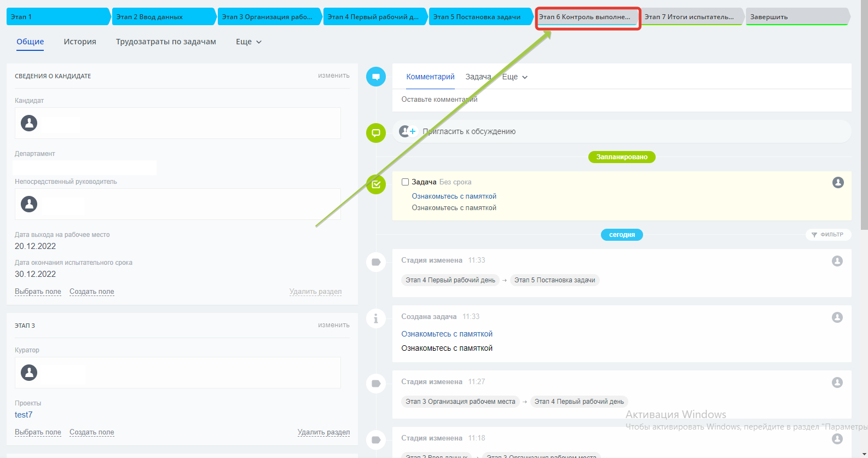The height and width of the screenshot is (458, 868).
Task: Open Ознакомьтесь с памяткой link in planned task
Action: (x=454, y=196)
